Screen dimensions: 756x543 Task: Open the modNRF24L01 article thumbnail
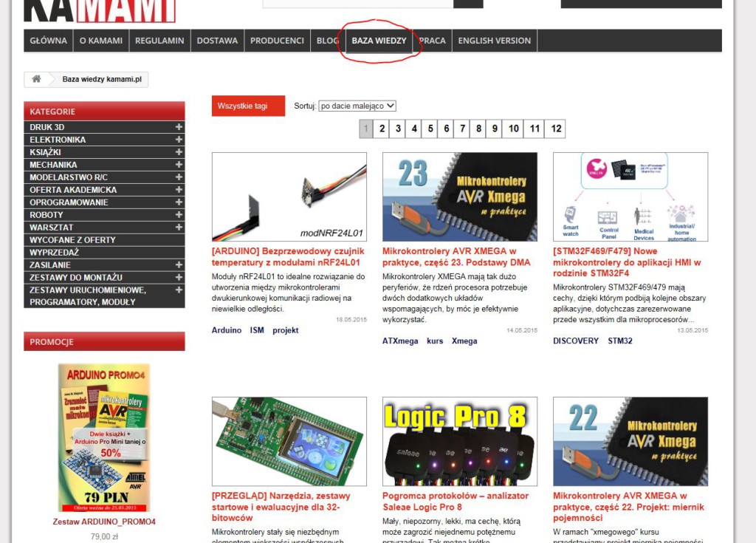pyautogui.click(x=289, y=197)
